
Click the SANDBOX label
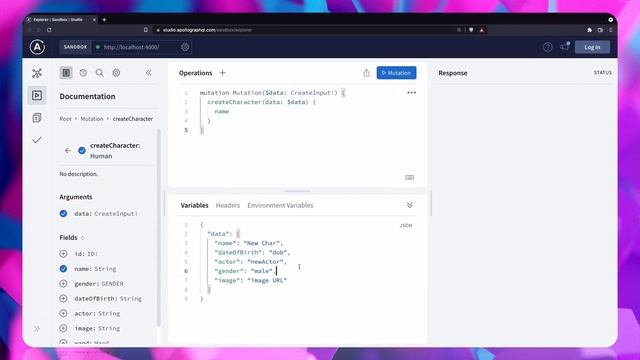[x=75, y=47]
